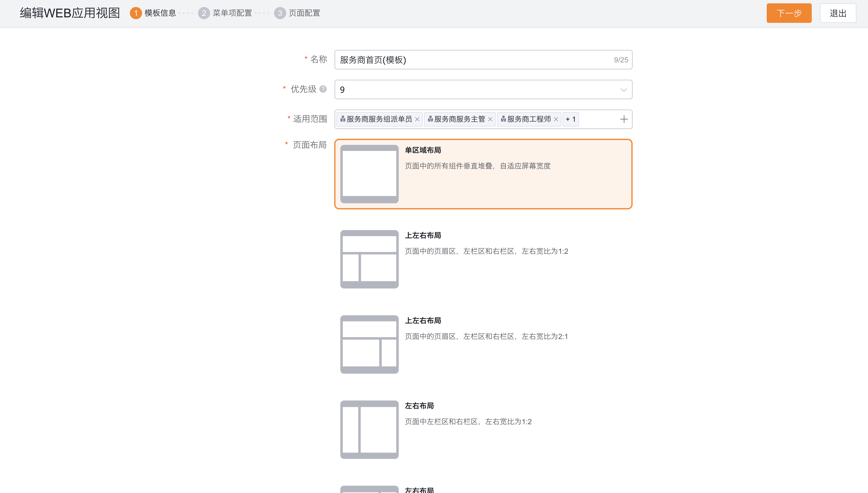This screenshot has width=868, height=493.
Task: Select 上左右布局 with ratio 2:1
Action: (483, 344)
